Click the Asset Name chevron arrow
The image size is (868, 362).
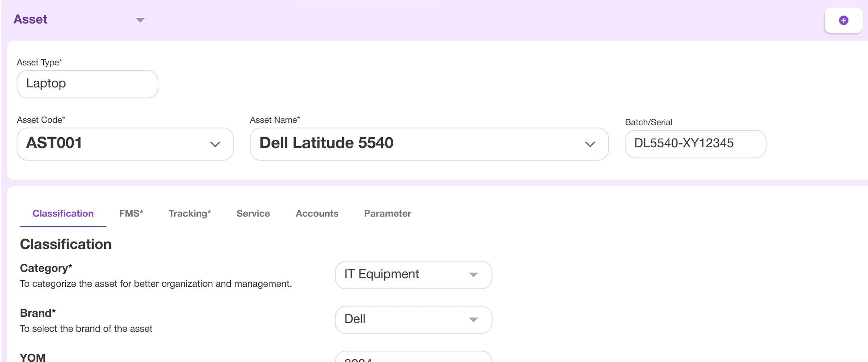[590, 144]
